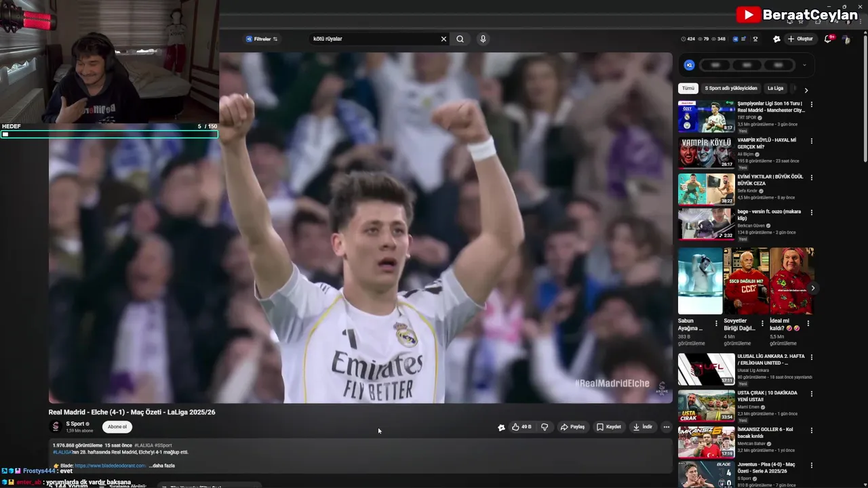The image size is (868, 488).
Task: Open menu for USTA ÇIRAK video
Action: [812, 394]
